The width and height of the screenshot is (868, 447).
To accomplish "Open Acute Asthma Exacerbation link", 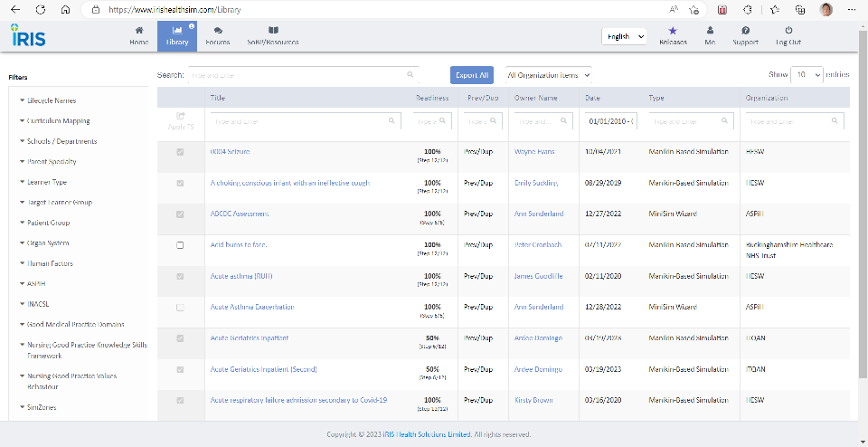I will click(x=252, y=307).
